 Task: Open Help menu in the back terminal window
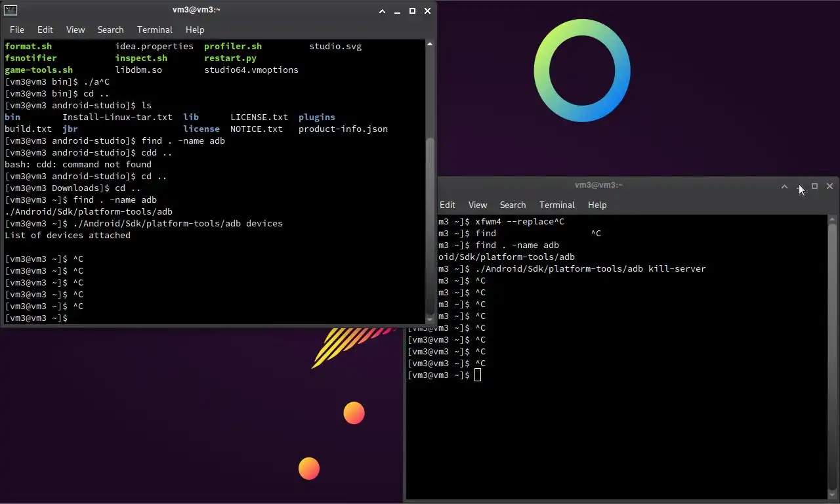click(597, 205)
